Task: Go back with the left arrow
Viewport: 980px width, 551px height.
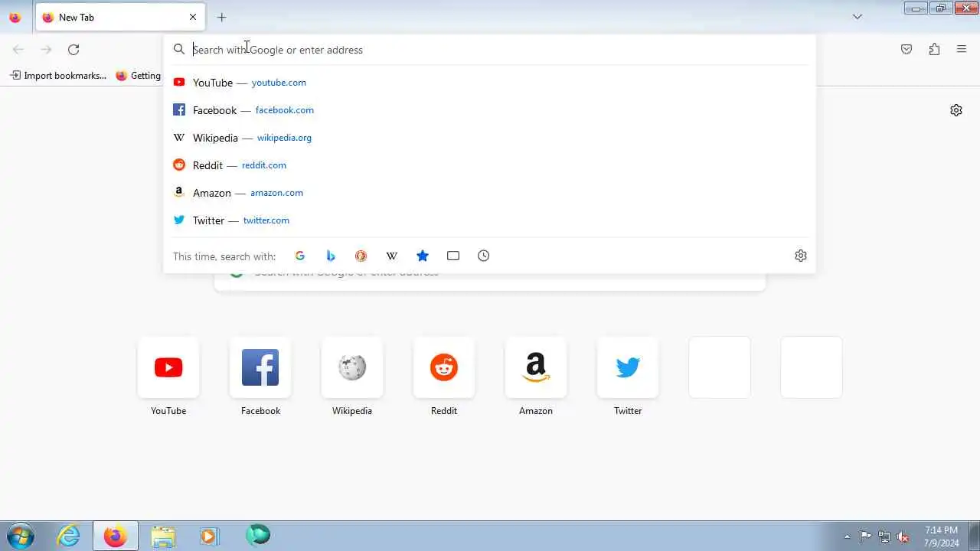Action: coord(18,50)
